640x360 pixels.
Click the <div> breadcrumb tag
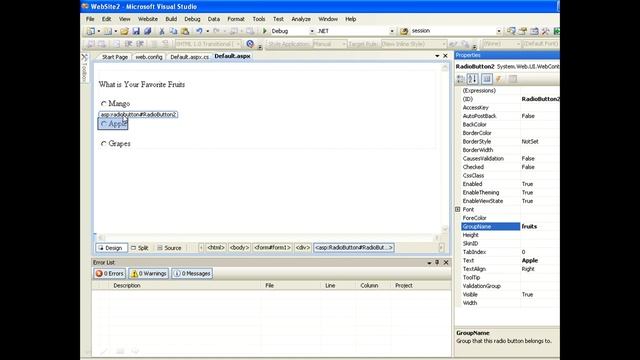303,248
